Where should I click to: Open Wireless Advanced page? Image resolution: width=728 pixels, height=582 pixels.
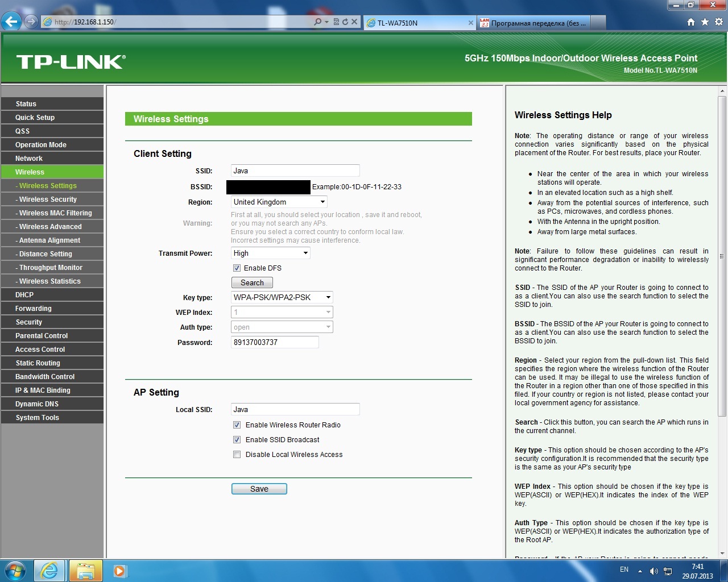click(x=52, y=226)
